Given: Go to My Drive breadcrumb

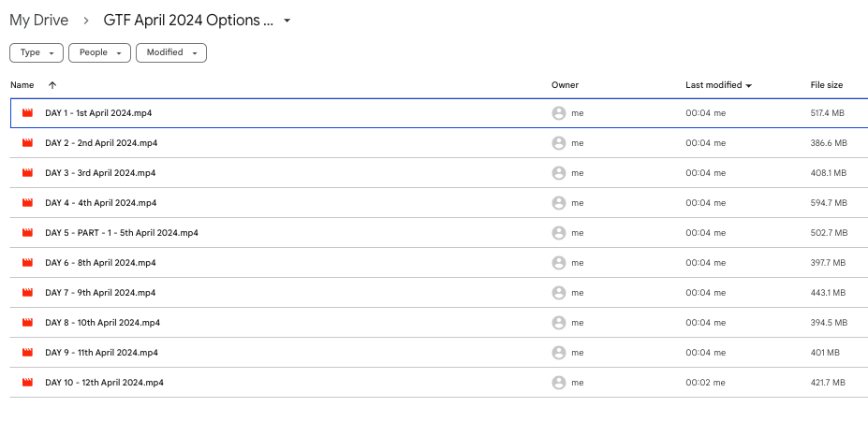Looking at the screenshot, I should [39, 21].
